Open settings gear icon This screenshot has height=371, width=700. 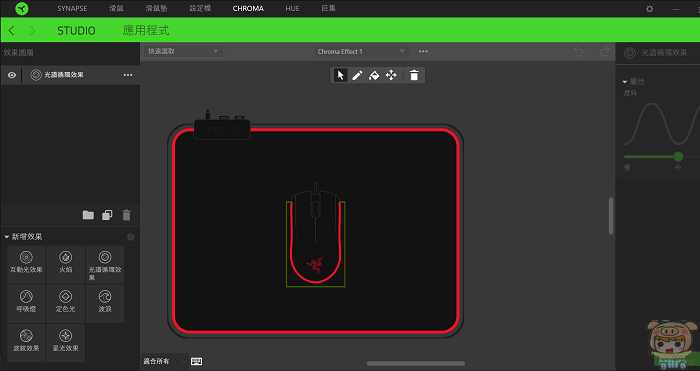650,9
